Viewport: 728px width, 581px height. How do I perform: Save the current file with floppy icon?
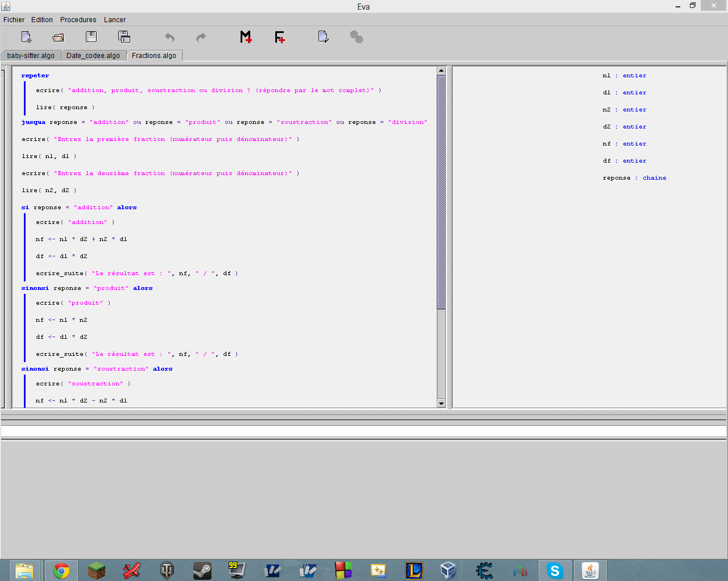(x=91, y=37)
